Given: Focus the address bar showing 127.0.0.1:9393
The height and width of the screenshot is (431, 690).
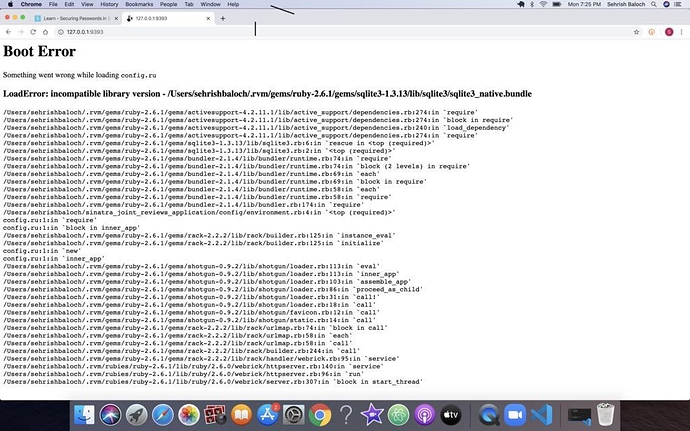Looking at the screenshot, I should [x=343, y=32].
